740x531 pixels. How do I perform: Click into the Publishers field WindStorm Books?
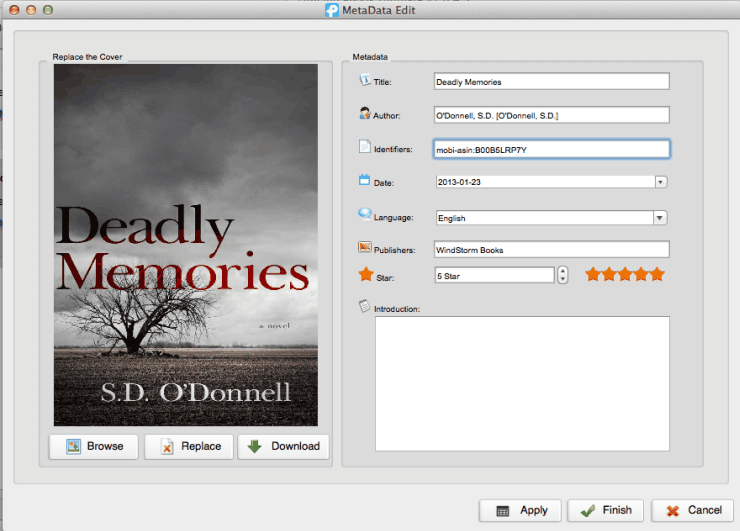click(x=551, y=249)
